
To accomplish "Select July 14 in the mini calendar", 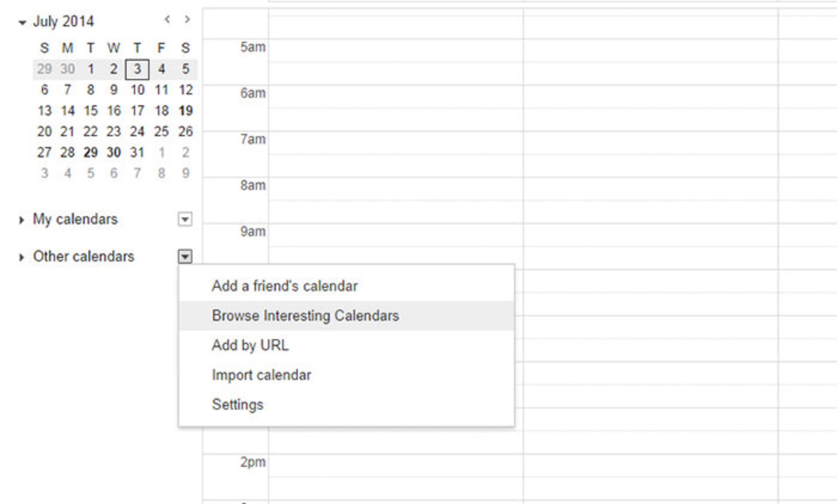I will [68, 111].
